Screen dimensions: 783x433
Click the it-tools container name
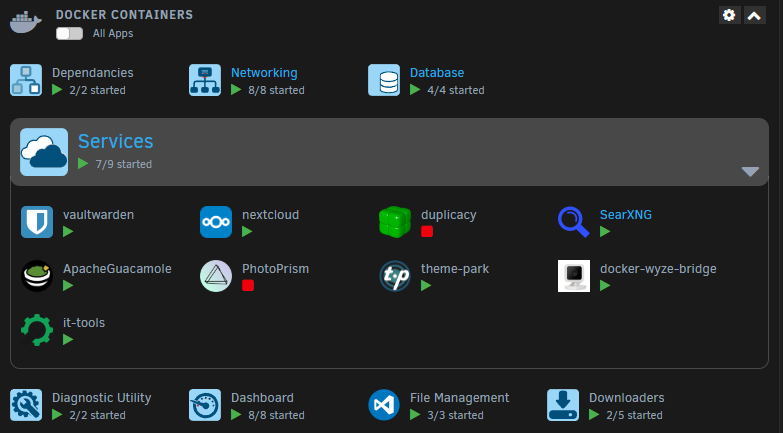(x=84, y=323)
